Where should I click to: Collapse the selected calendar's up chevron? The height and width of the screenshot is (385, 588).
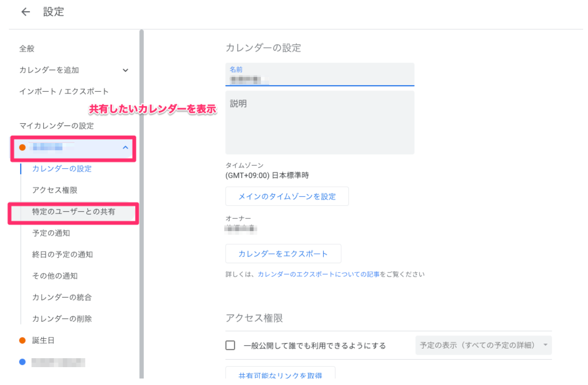(125, 147)
